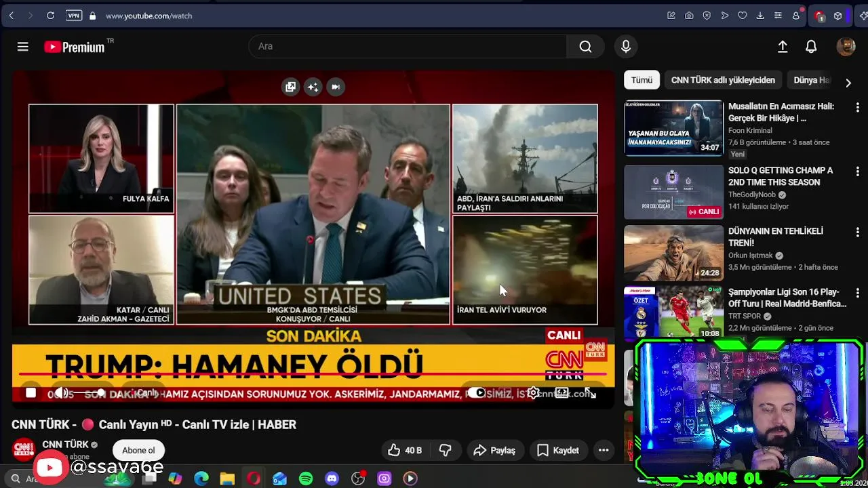This screenshot has width=868, height=488.
Task: Open the CNN TÜRK channel name link
Action: pos(66,445)
